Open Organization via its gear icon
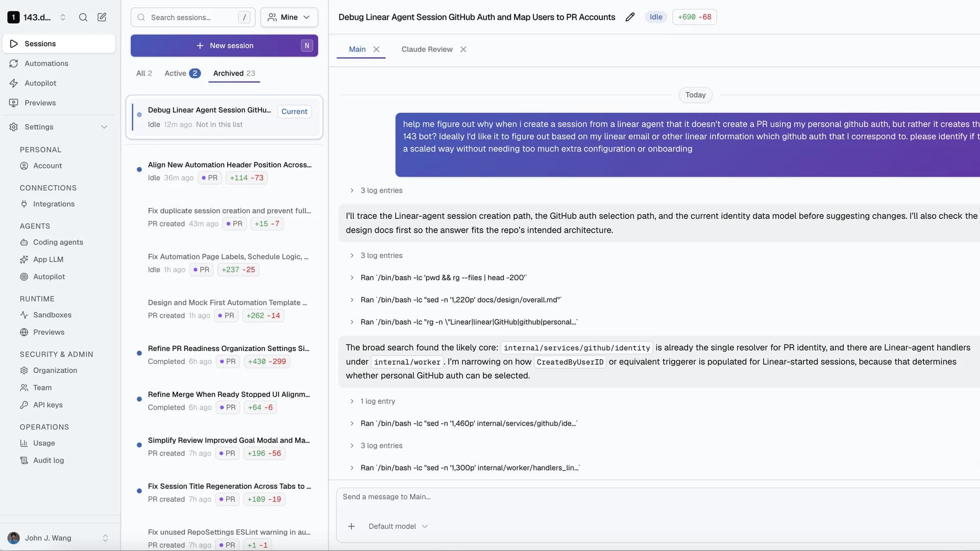 [24, 371]
